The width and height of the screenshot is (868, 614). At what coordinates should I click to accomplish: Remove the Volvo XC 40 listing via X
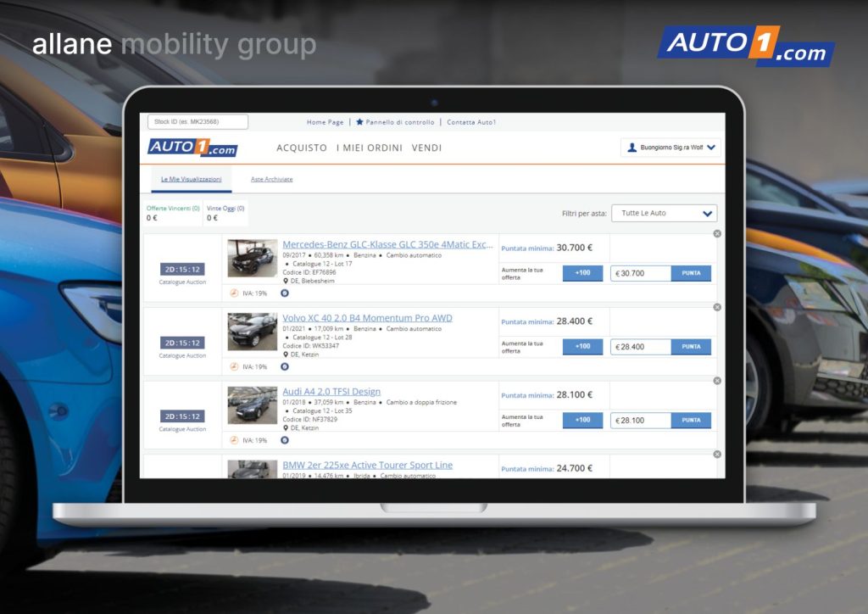[x=717, y=307]
